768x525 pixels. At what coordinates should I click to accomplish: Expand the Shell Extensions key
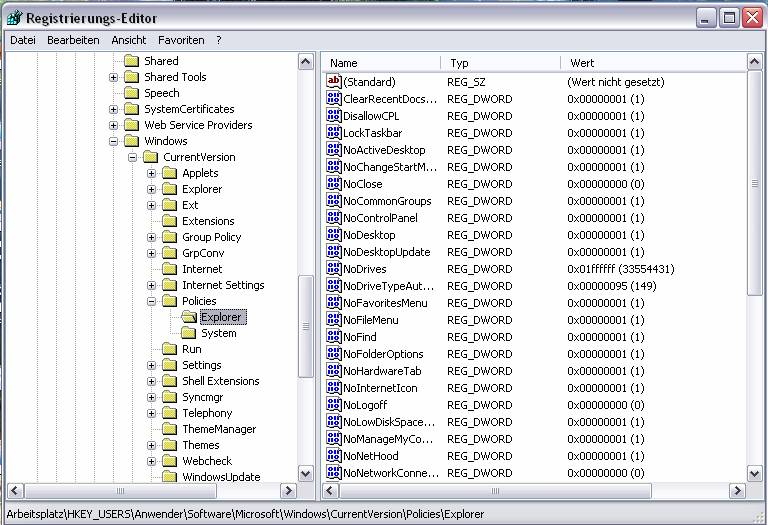[x=151, y=382]
